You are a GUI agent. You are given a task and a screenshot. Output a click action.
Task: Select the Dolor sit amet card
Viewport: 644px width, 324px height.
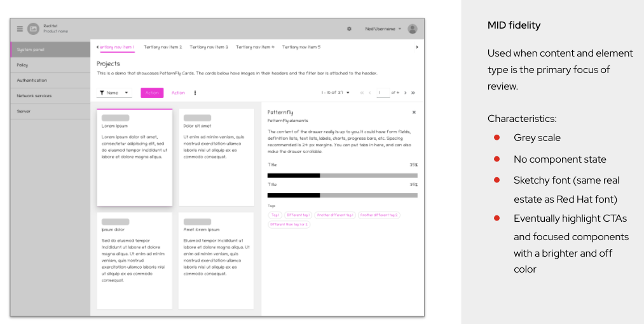(x=216, y=158)
